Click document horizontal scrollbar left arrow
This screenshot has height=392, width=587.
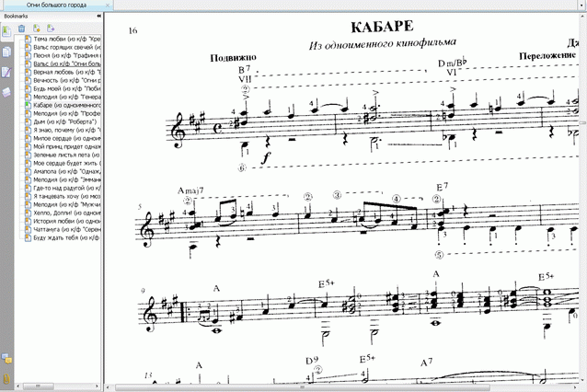(108, 387)
